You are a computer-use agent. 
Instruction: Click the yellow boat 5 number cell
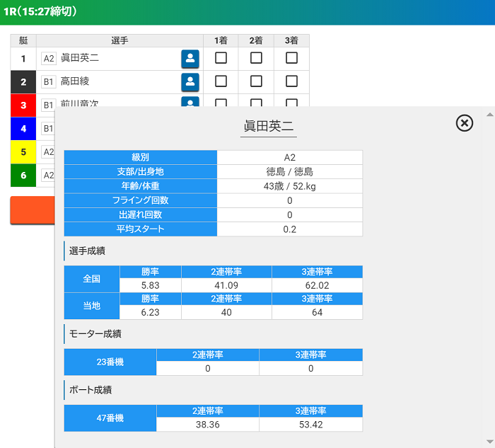(x=23, y=151)
